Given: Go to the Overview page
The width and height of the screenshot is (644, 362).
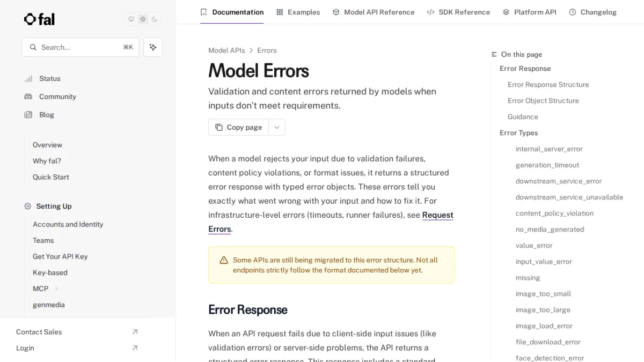Looking at the screenshot, I should (47, 145).
